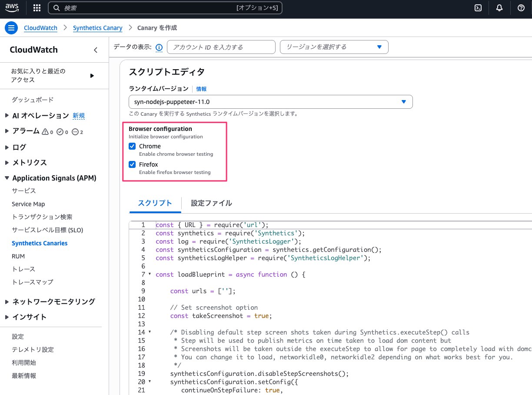
Task: Collapse the CloudWatch sidebar with chevron
Action: [96, 50]
